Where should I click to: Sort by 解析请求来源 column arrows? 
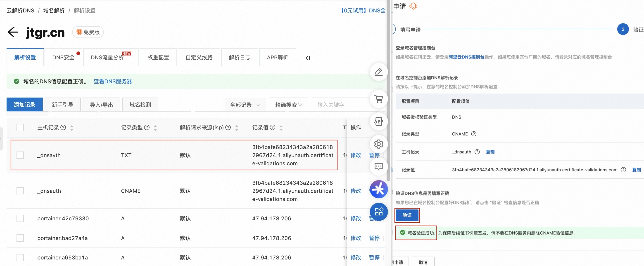click(237, 128)
